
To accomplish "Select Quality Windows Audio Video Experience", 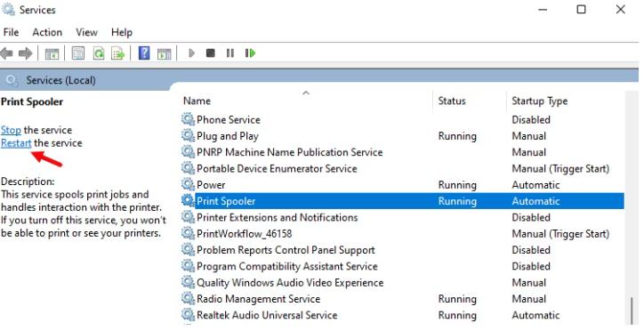I will pos(402,282).
